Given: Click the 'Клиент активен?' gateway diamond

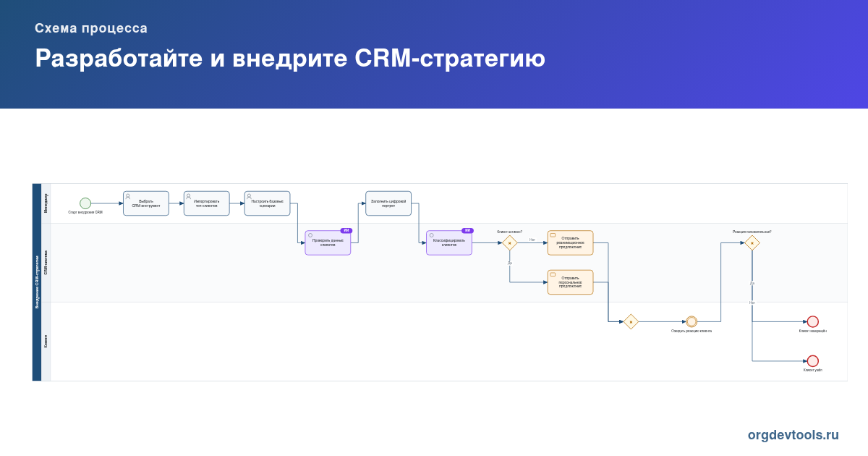Looking at the screenshot, I should (x=510, y=242).
